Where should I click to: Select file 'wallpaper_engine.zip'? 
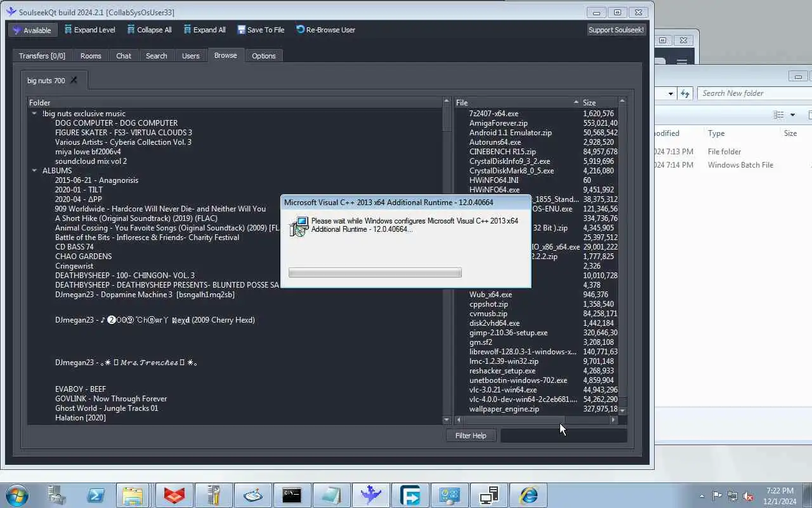[x=504, y=409]
